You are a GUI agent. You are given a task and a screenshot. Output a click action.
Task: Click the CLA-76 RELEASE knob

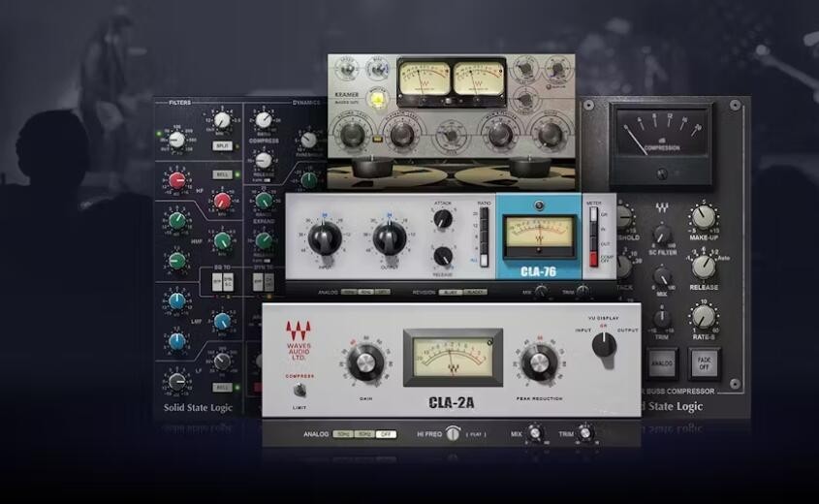443,257
